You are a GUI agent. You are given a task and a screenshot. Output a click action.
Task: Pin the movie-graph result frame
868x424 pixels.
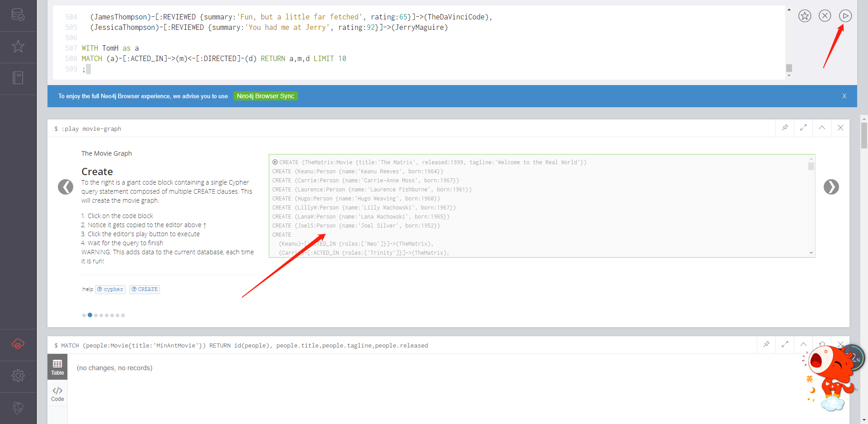(785, 128)
